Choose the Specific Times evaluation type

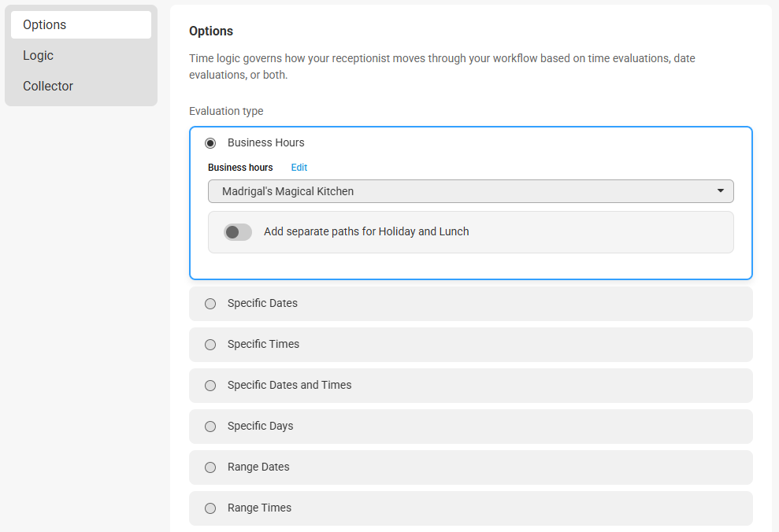point(210,345)
